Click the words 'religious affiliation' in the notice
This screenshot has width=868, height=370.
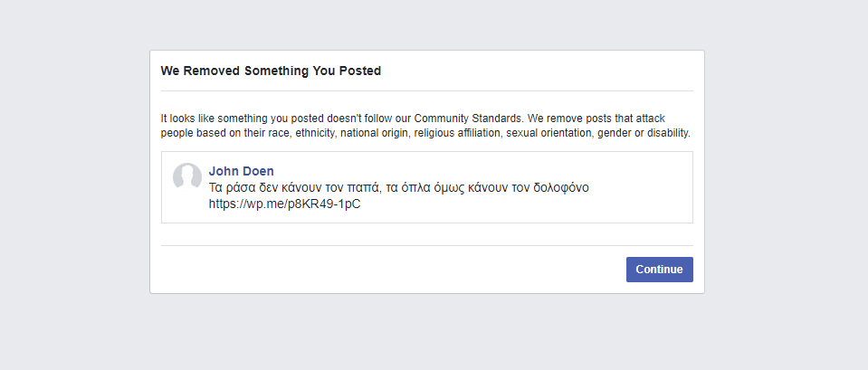click(458, 133)
